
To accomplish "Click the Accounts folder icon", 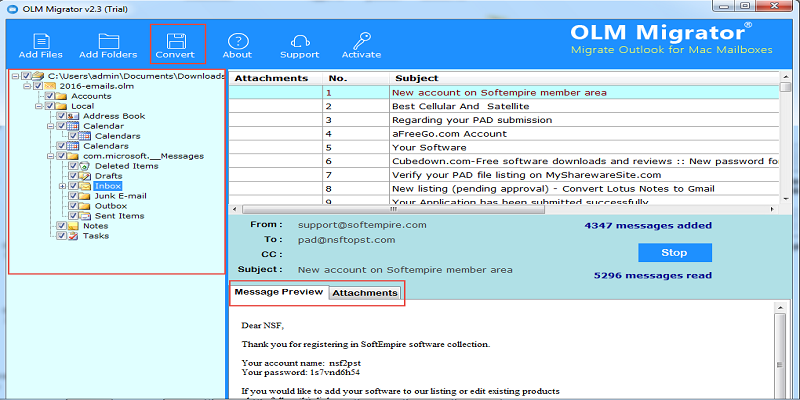I will pyautogui.click(x=62, y=96).
